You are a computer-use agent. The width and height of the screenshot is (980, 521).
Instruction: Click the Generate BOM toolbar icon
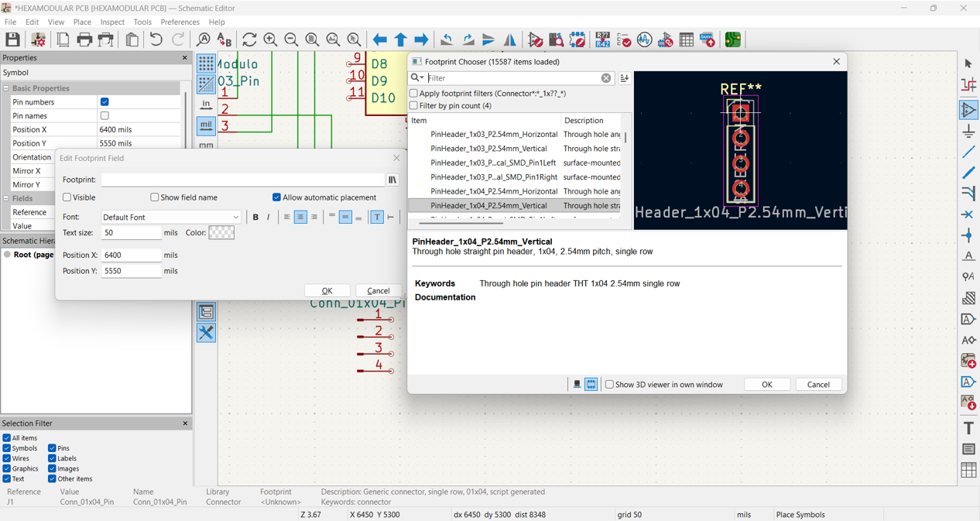coord(708,39)
